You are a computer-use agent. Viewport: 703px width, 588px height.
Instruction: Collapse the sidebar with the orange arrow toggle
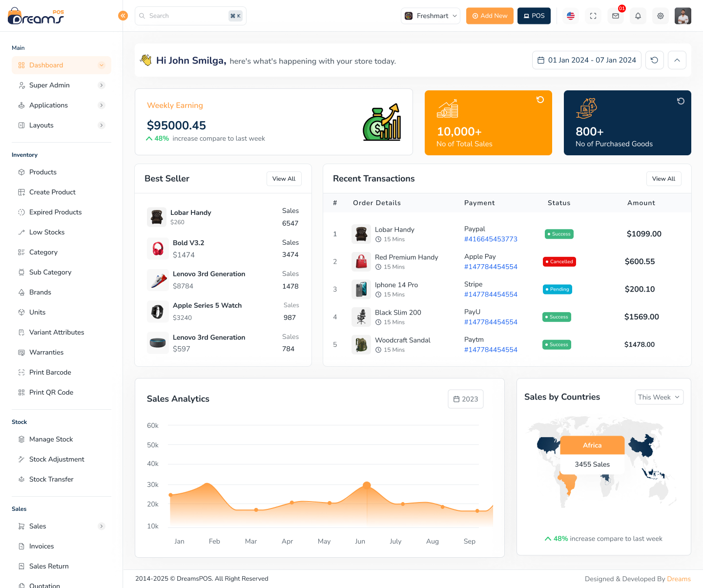coord(123,16)
